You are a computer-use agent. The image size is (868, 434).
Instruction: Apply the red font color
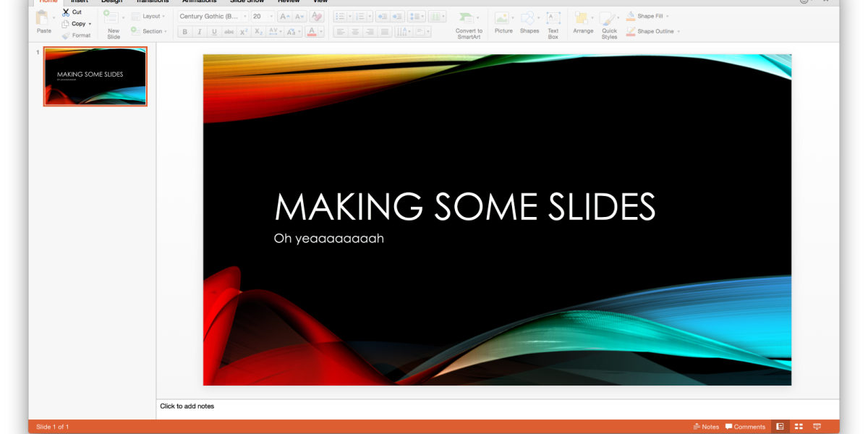click(x=312, y=32)
